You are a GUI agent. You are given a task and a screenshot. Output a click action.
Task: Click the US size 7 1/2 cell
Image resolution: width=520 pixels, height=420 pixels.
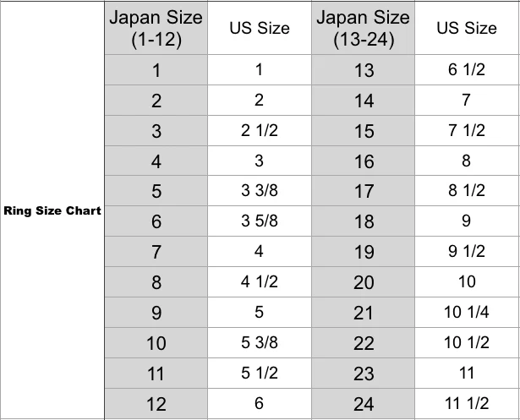pyautogui.click(x=467, y=131)
